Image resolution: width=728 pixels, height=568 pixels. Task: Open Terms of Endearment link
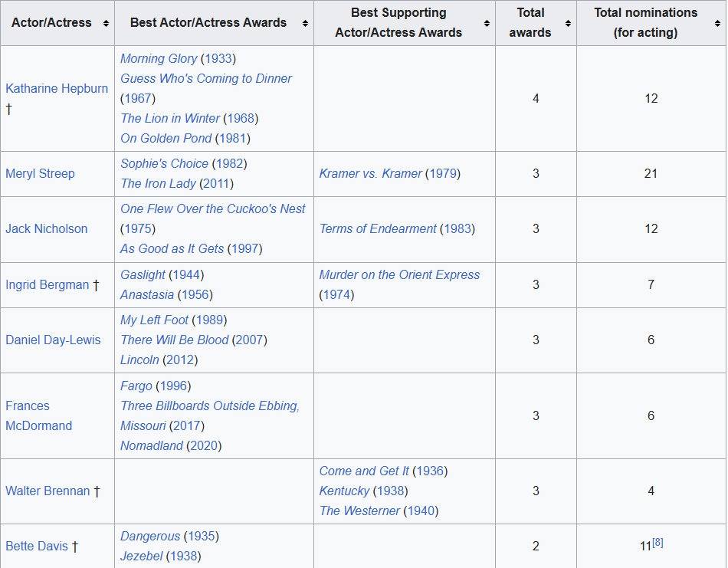pos(378,228)
